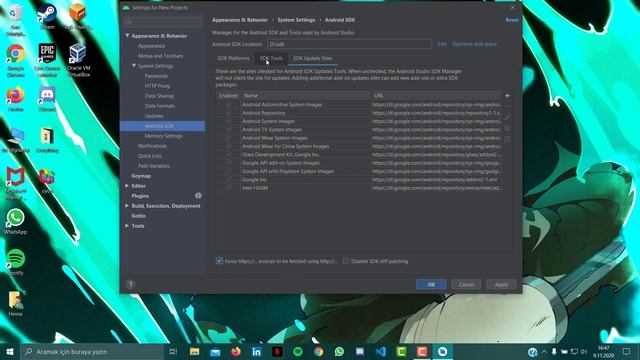Open Epic Games Launcher desktop shortcut

(x=47, y=60)
